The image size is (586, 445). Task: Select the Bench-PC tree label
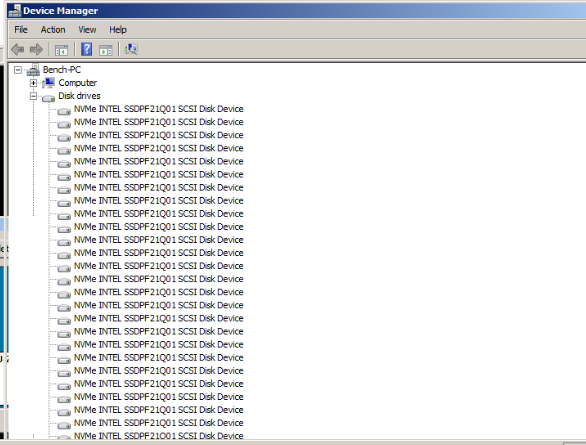click(62, 69)
